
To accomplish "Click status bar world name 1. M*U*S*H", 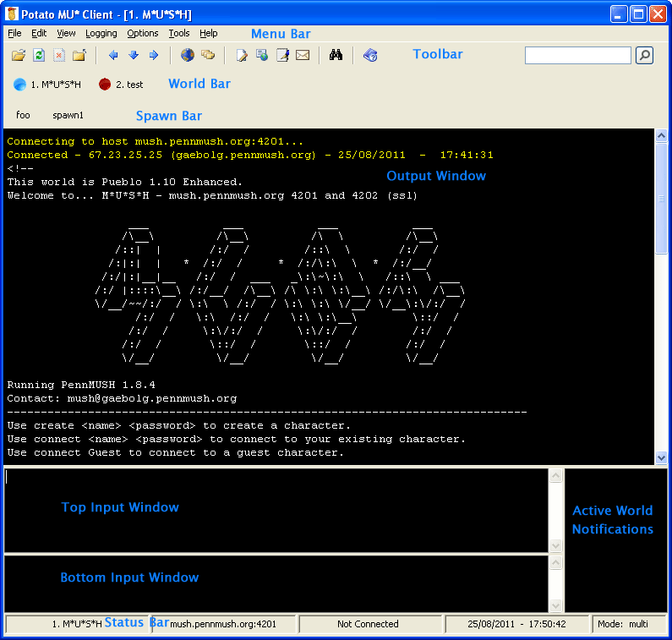I will point(77,624).
